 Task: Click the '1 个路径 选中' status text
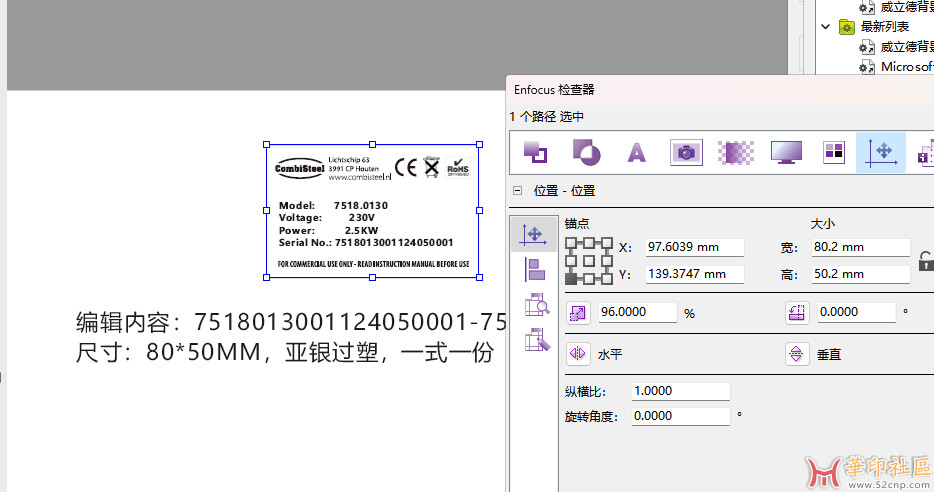tap(547, 117)
